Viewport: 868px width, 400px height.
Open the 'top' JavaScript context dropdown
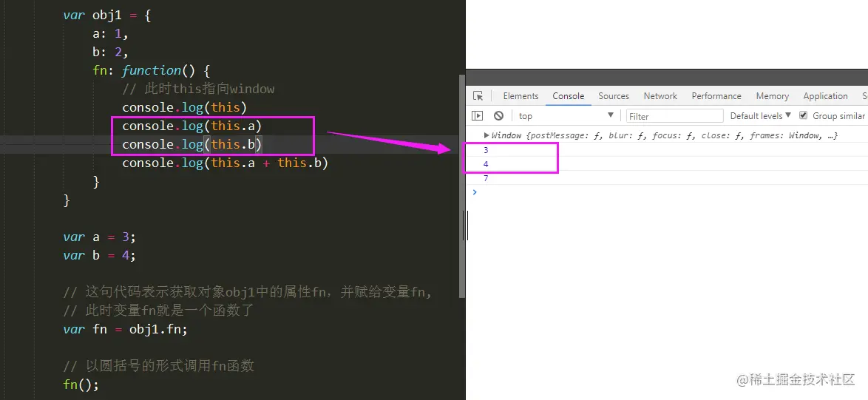pyautogui.click(x=566, y=115)
